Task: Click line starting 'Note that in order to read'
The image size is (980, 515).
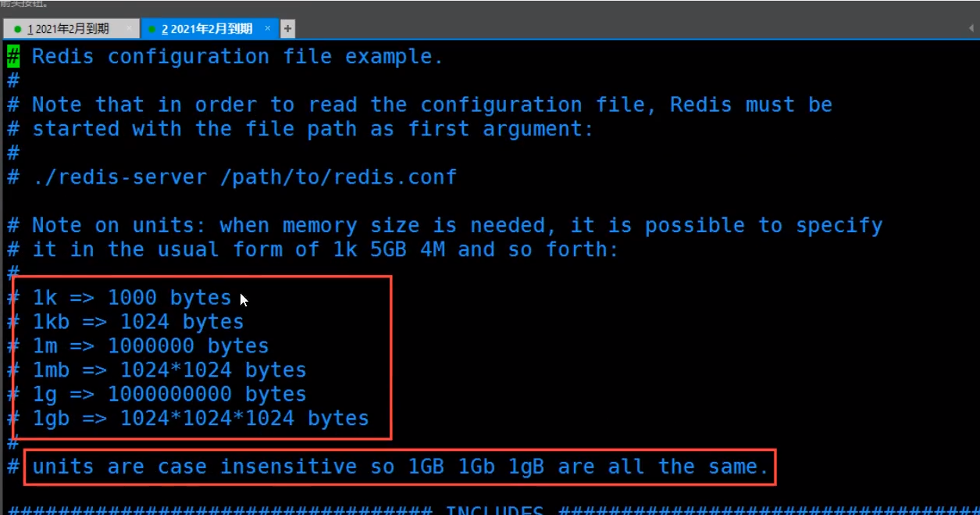Action: coord(420,105)
